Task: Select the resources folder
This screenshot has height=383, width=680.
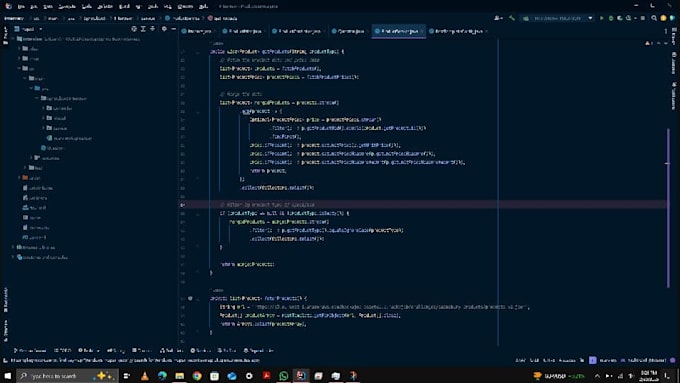Action: 47,158
